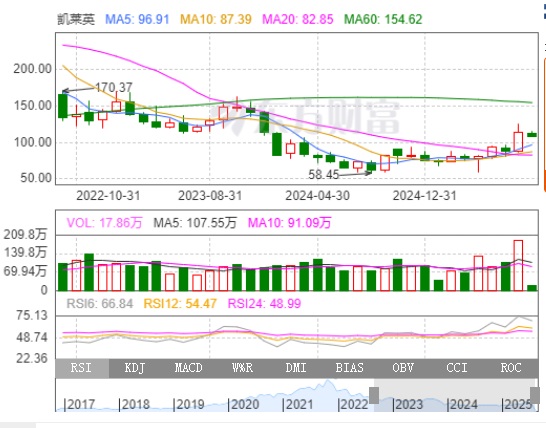Select the KDJ indicator tab

(x=136, y=368)
